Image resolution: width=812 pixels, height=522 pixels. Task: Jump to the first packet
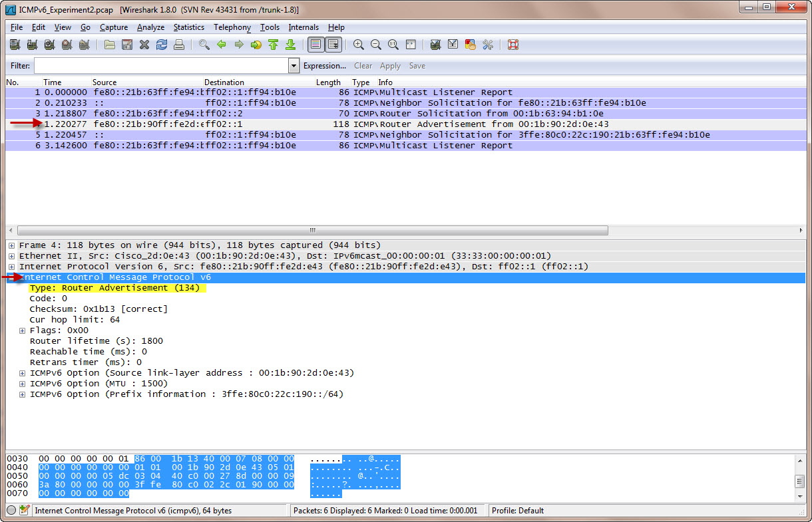273,45
